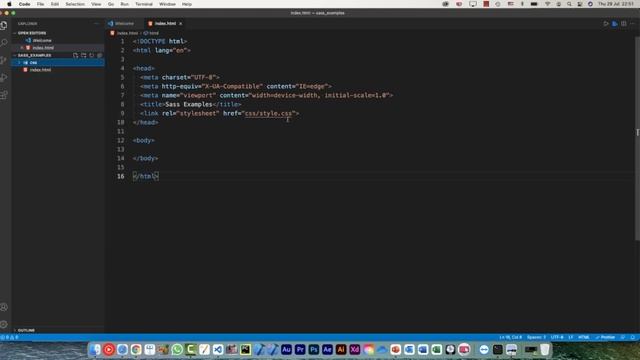Open the Wi-Fi menu bar icon
The height and width of the screenshot is (360, 640).
pos(548,4)
